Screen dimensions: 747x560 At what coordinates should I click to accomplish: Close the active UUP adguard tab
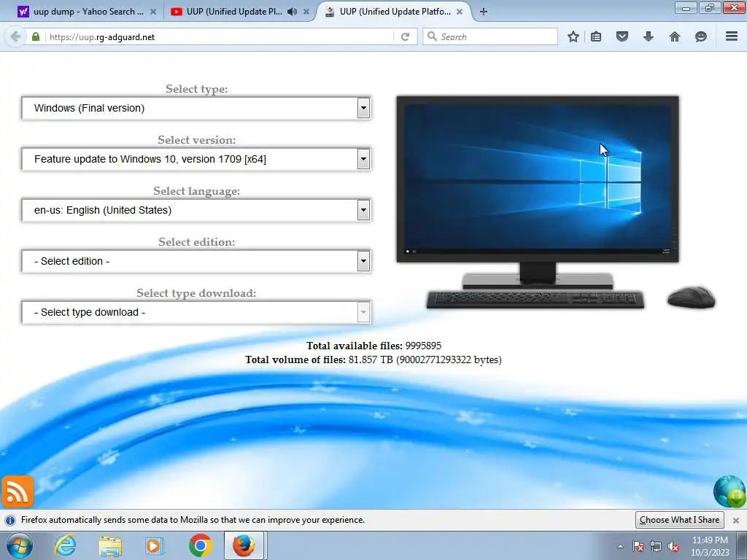pos(460,12)
